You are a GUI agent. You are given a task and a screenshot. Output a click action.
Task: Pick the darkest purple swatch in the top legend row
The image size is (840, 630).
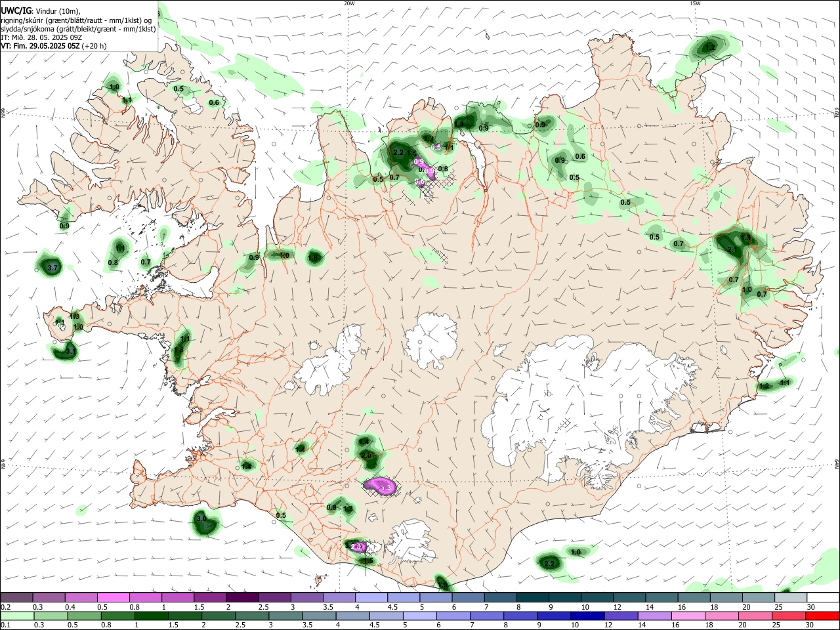click(242, 598)
